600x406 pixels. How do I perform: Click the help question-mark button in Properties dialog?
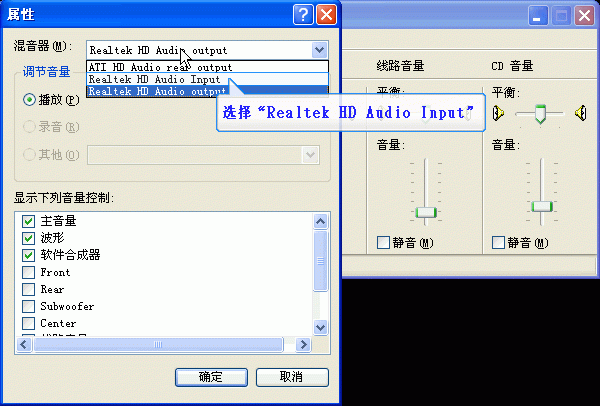click(303, 15)
